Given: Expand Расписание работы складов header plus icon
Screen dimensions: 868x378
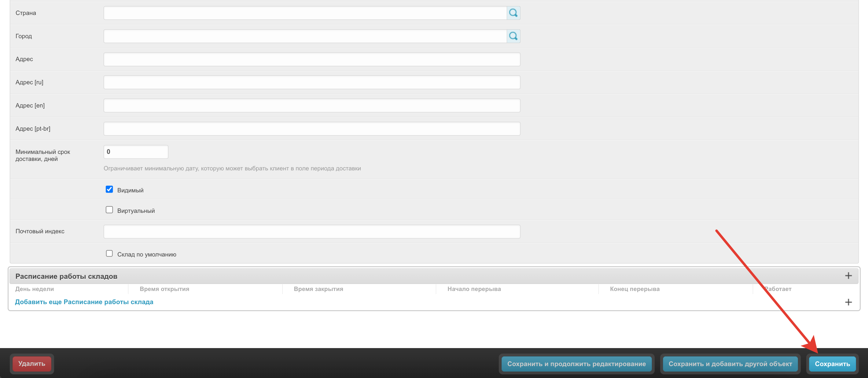Looking at the screenshot, I should point(848,276).
